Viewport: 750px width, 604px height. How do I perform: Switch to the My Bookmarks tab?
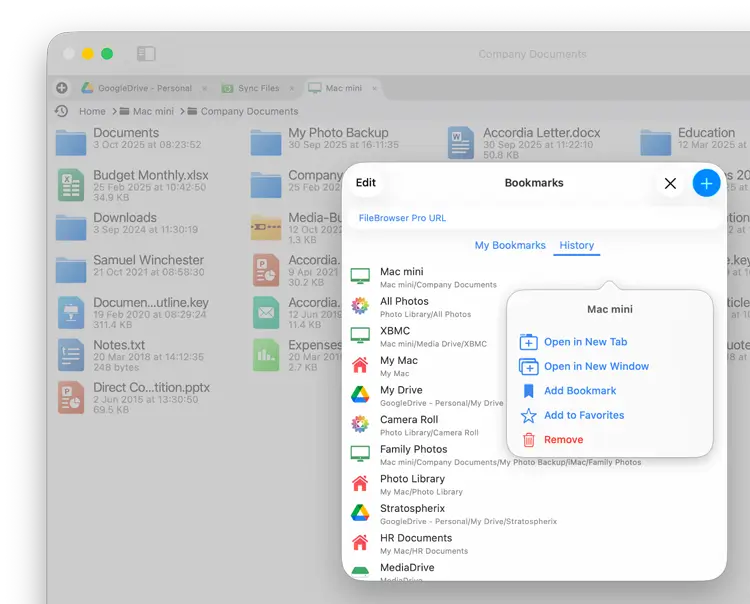[x=510, y=245]
